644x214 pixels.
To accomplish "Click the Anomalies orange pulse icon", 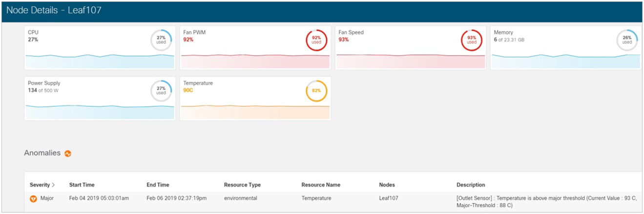I will click(68, 153).
